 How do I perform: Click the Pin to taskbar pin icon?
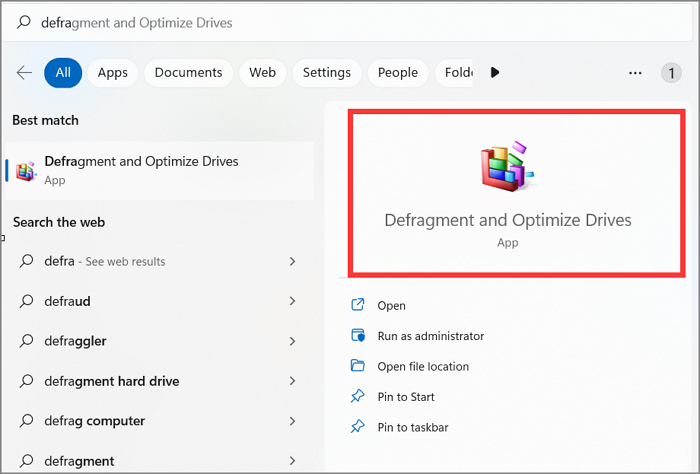[358, 427]
